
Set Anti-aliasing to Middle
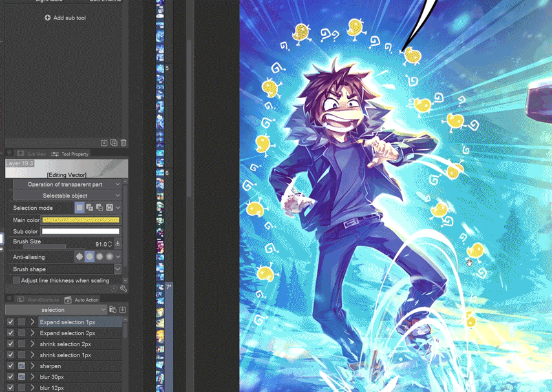(100, 257)
